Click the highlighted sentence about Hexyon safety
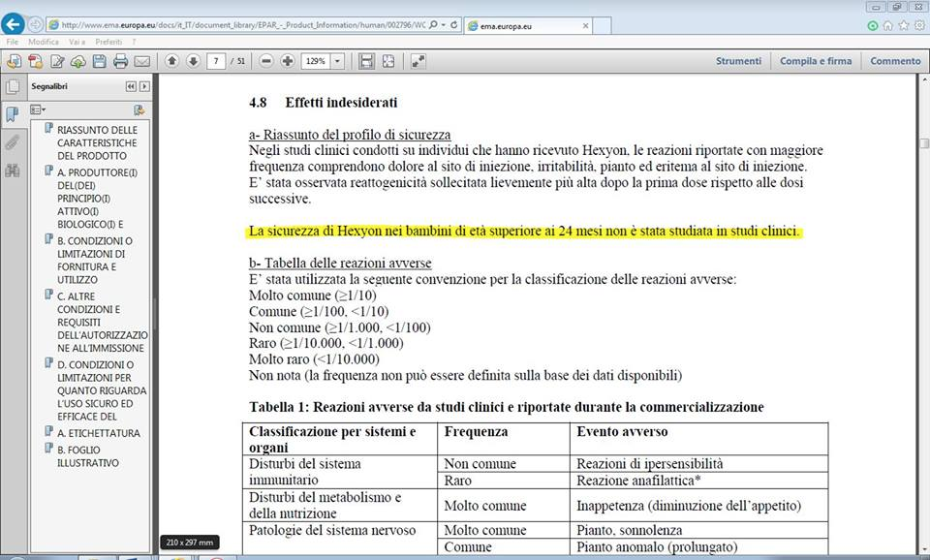 coord(524,231)
